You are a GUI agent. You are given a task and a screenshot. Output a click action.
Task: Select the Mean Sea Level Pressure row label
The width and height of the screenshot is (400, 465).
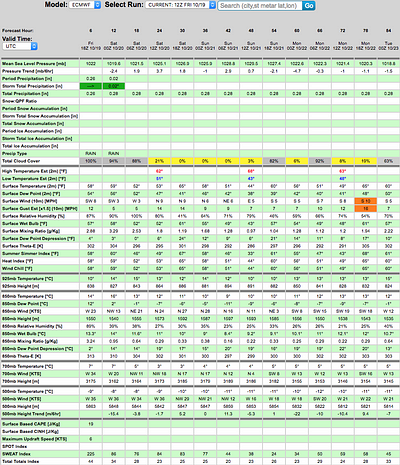point(34,63)
